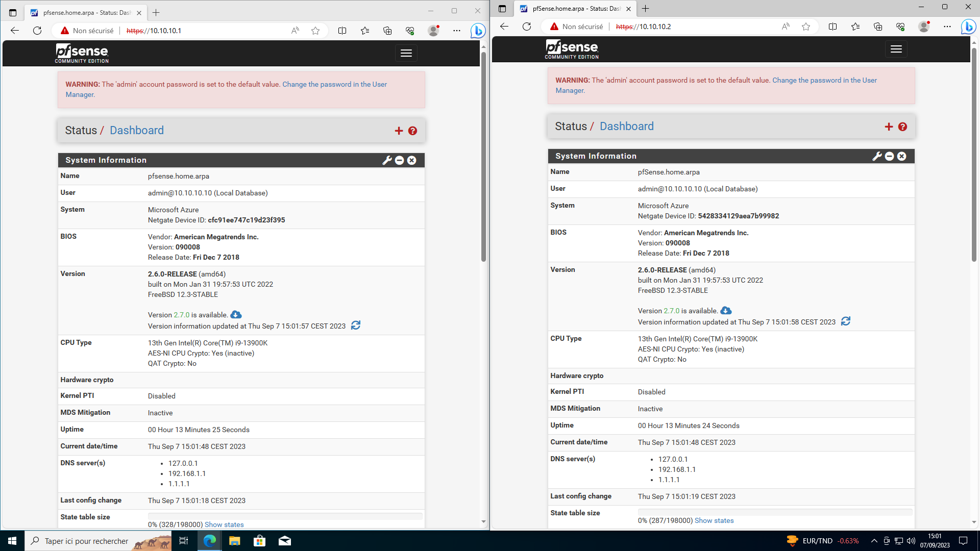Click Dashboard breadcrumb link in right window
The width and height of the screenshot is (980, 551).
coord(626,127)
